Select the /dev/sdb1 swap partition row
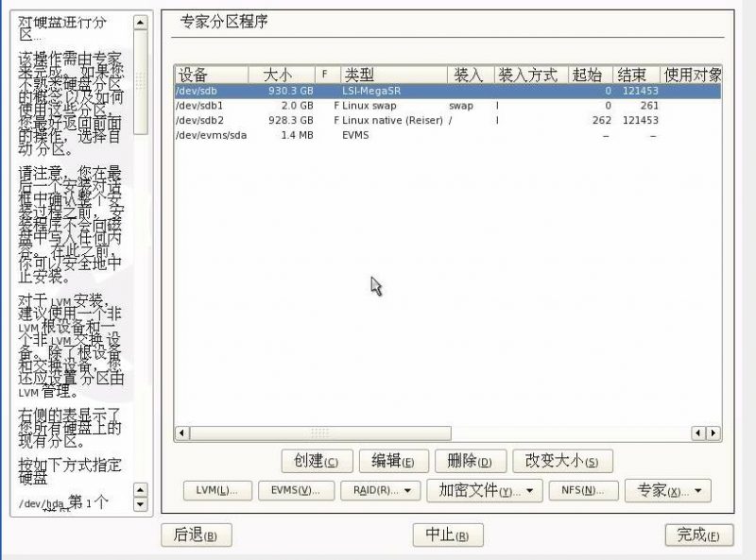Screen dimensions: 756x560 283,106
